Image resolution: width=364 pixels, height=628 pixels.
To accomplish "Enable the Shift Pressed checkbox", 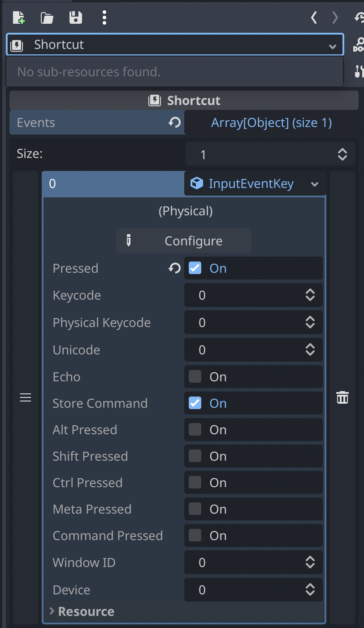I will [195, 456].
